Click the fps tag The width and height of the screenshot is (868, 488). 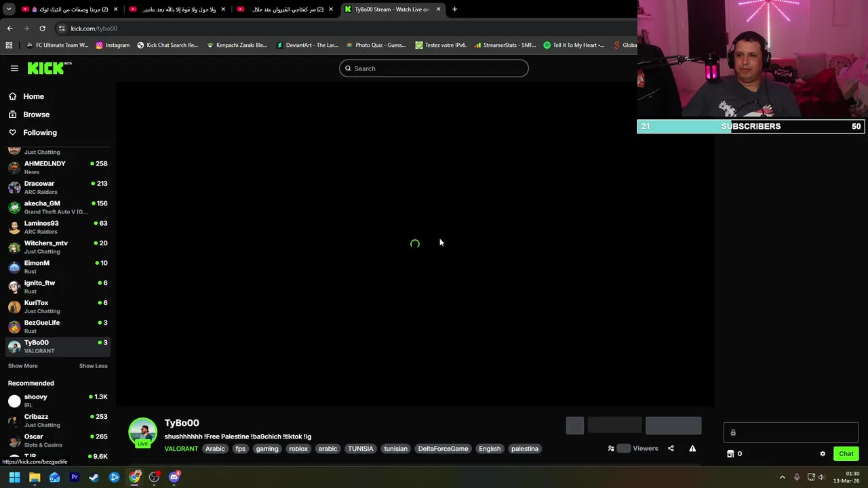(x=240, y=449)
